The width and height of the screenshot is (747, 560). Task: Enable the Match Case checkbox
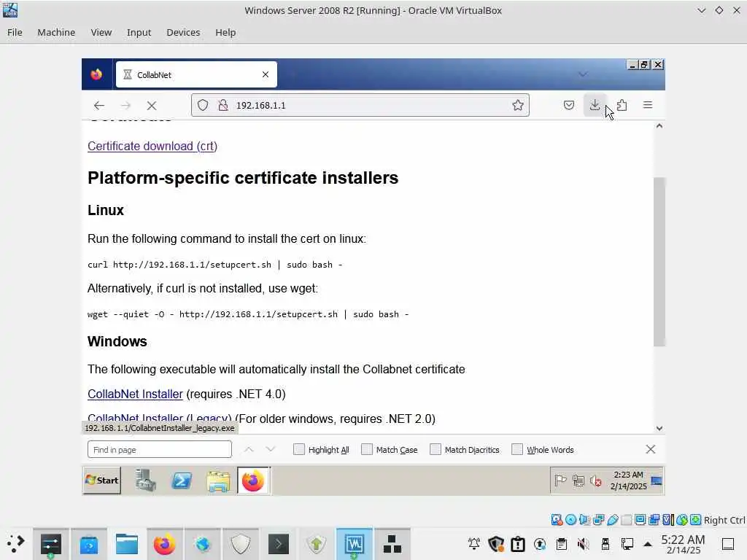click(x=367, y=449)
